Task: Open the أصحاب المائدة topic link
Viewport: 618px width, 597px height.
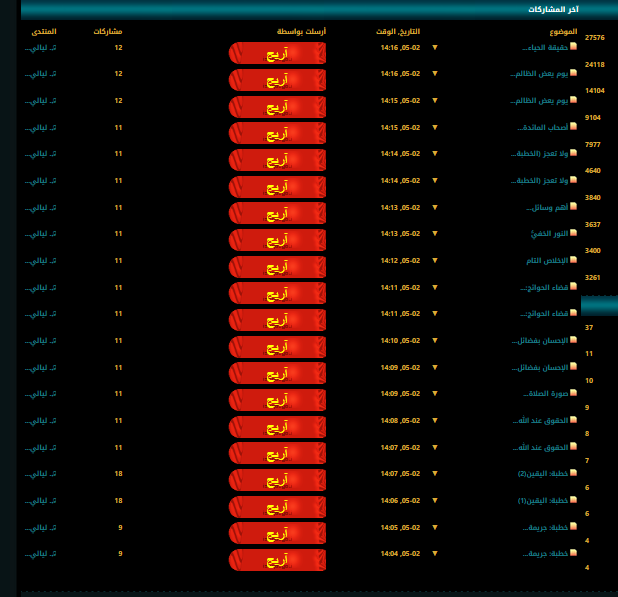Action: pos(545,128)
